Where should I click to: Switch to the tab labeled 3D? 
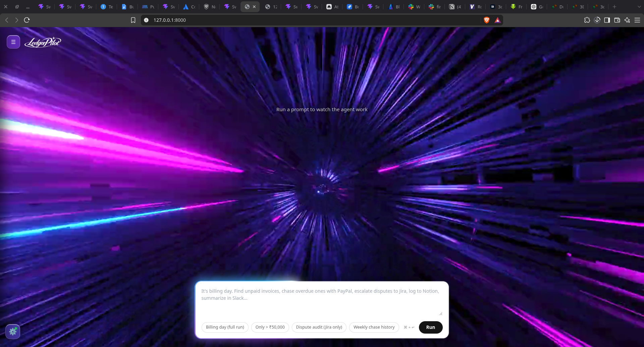(578, 7)
